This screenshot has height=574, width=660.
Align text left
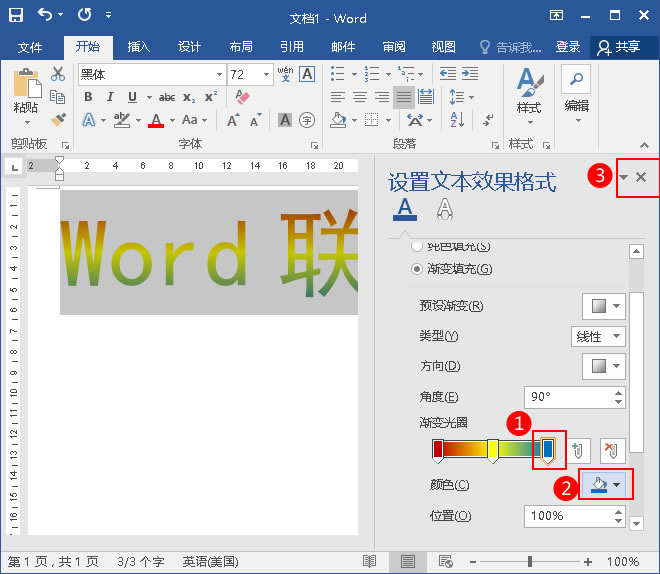[338, 97]
